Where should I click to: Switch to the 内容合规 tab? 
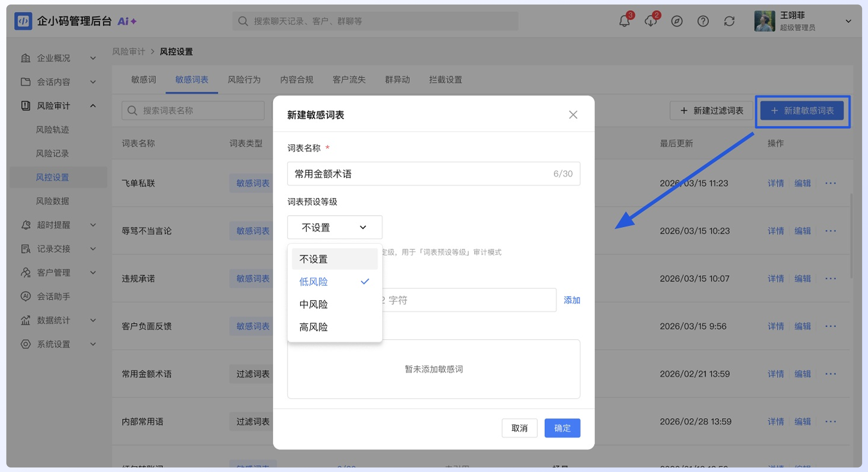pyautogui.click(x=297, y=80)
